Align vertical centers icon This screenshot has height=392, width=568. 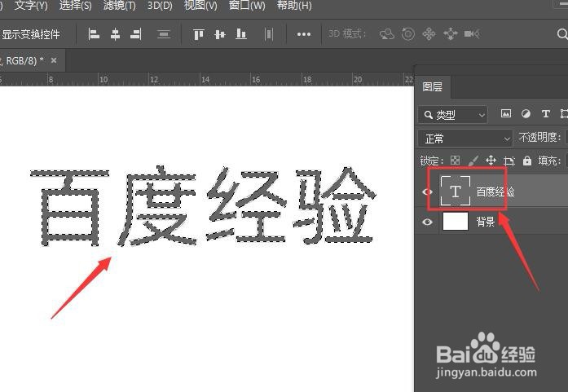click(x=220, y=34)
